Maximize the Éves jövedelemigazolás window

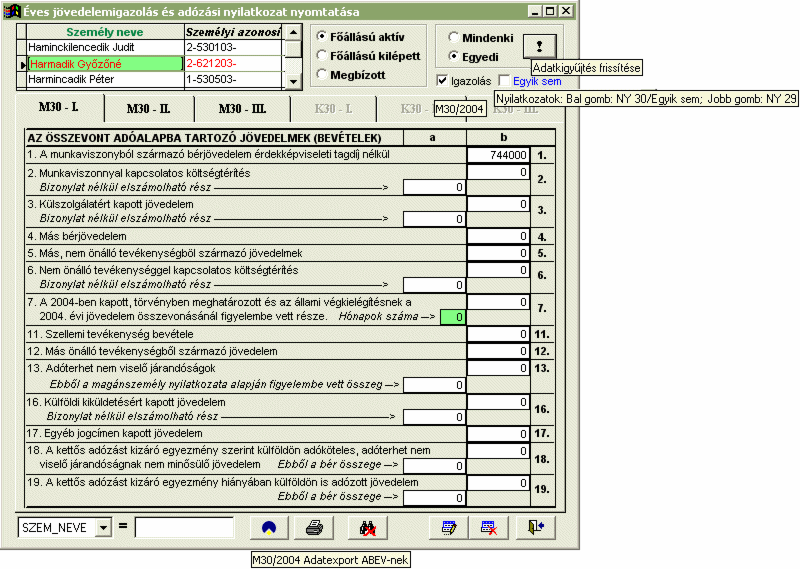(x=550, y=11)
